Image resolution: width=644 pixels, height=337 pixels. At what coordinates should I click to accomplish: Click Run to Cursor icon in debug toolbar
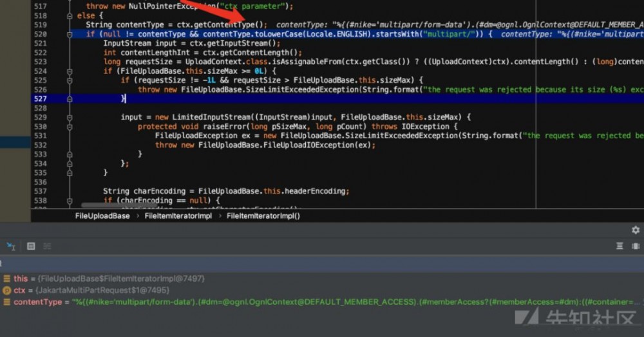11,246
